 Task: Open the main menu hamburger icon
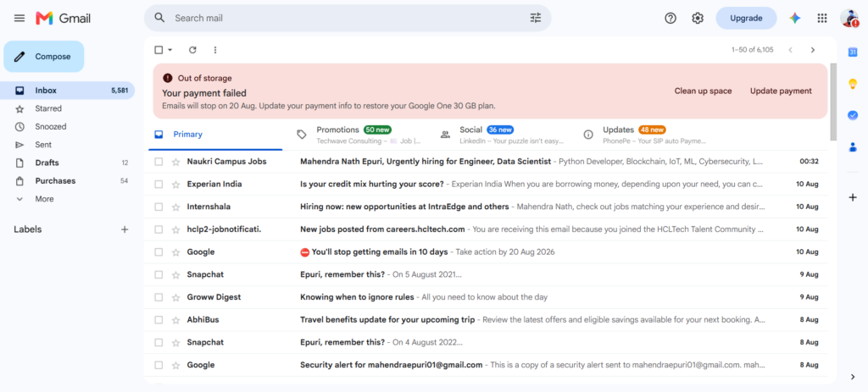(19, 19)
